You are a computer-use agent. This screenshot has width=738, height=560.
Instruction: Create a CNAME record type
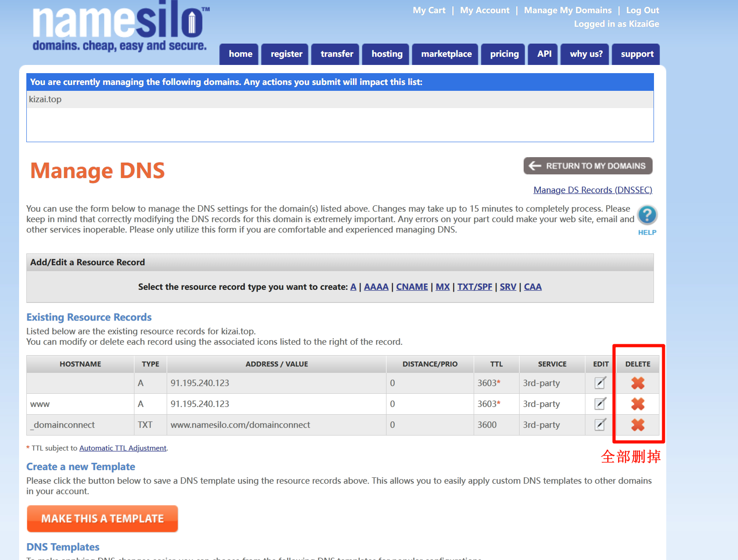point(412,287)
